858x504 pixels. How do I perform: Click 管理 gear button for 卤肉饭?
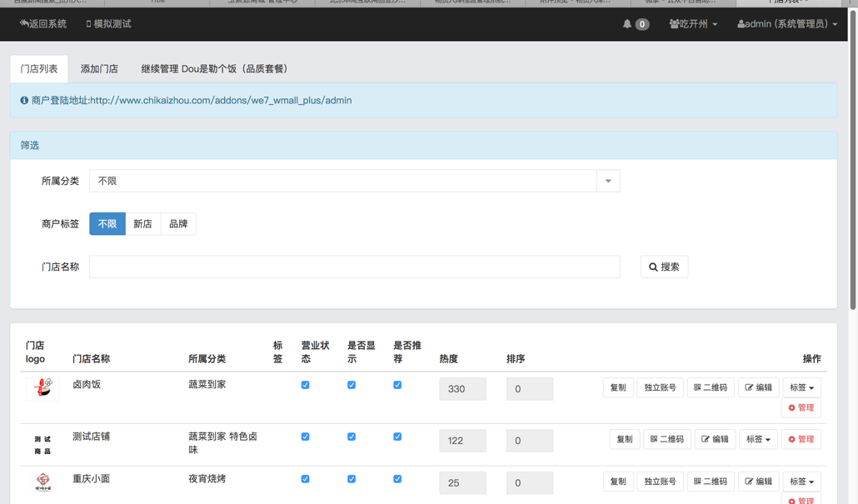pos(801,408)
